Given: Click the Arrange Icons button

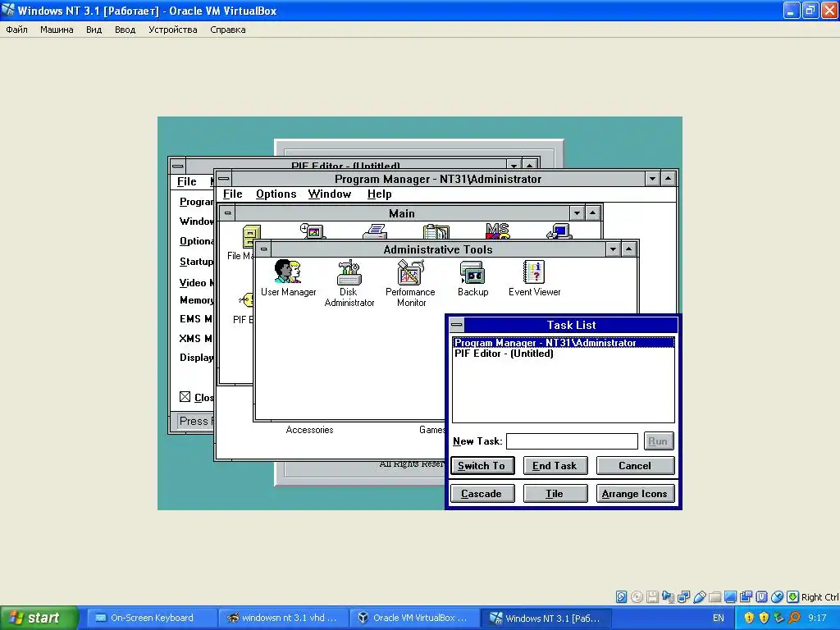Looking at the screenshot, I should tap(635, 493).
